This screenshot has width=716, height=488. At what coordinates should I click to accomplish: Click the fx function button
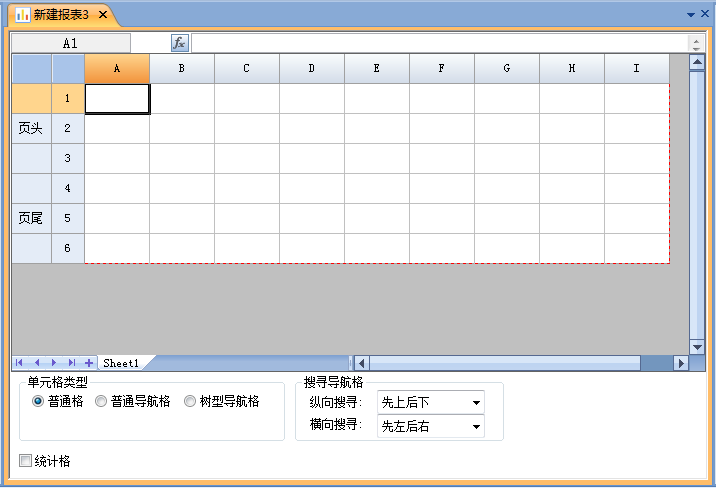[x=179, y=43]
